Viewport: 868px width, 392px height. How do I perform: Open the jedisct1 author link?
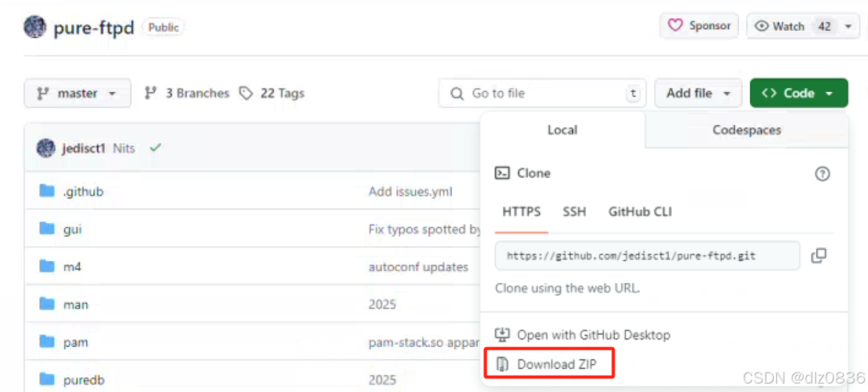tap(84, 148)
